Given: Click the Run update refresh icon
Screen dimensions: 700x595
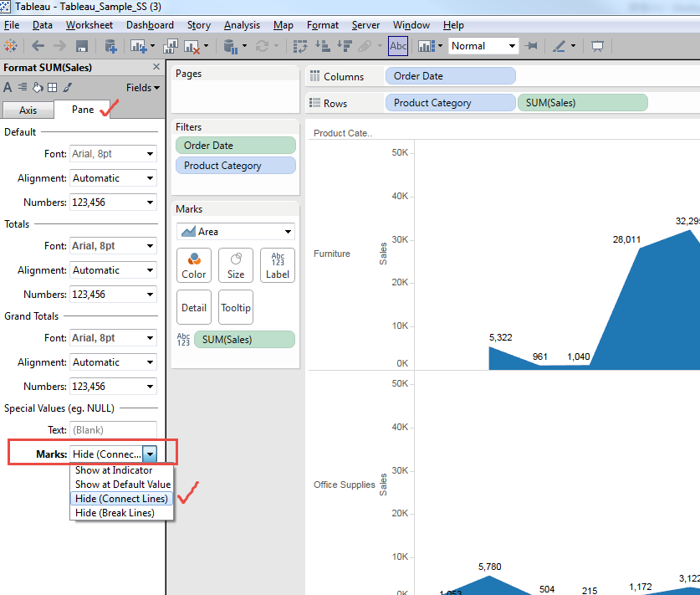Looking at the screenshot, I should (x=262, y=46).
